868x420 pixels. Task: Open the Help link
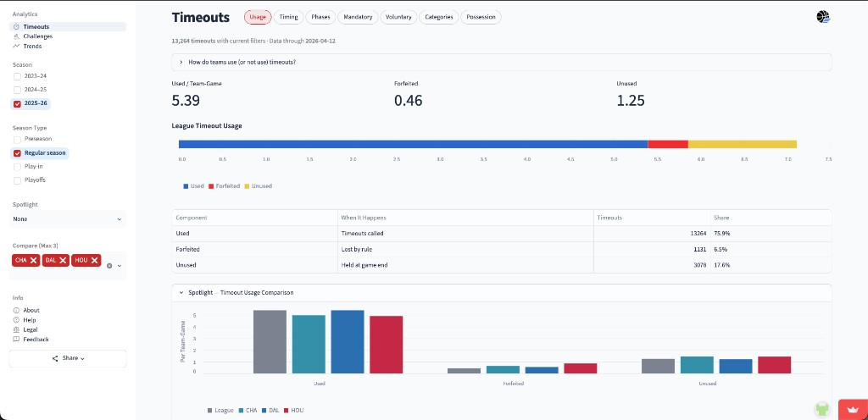click(x=30, y=320)
